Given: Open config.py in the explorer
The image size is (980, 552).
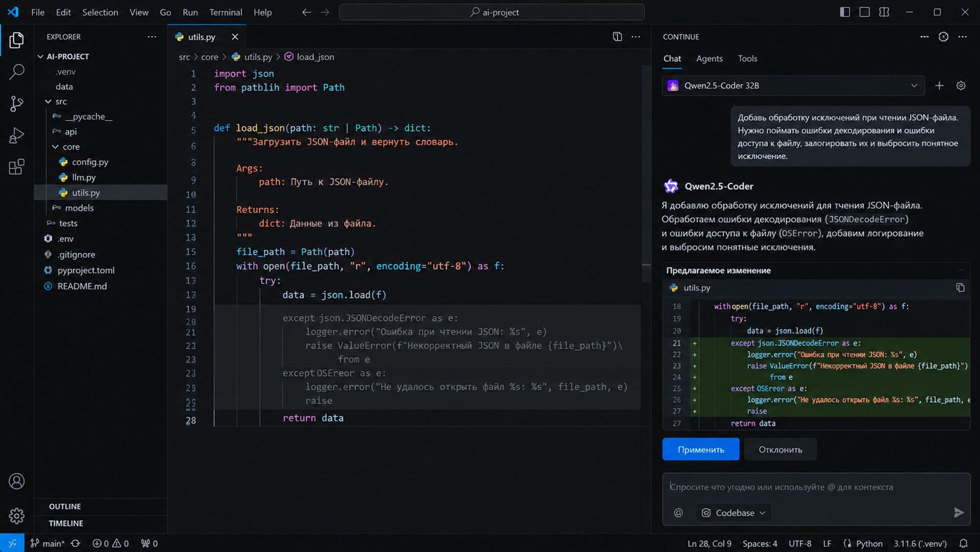Looking at the screenshot, I should pos(90,162).
